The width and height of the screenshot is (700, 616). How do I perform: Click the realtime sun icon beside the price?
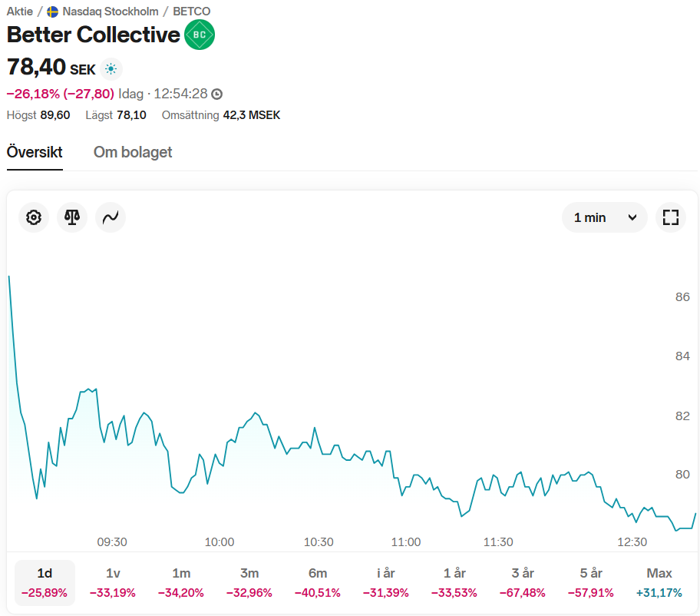point(111,69)
